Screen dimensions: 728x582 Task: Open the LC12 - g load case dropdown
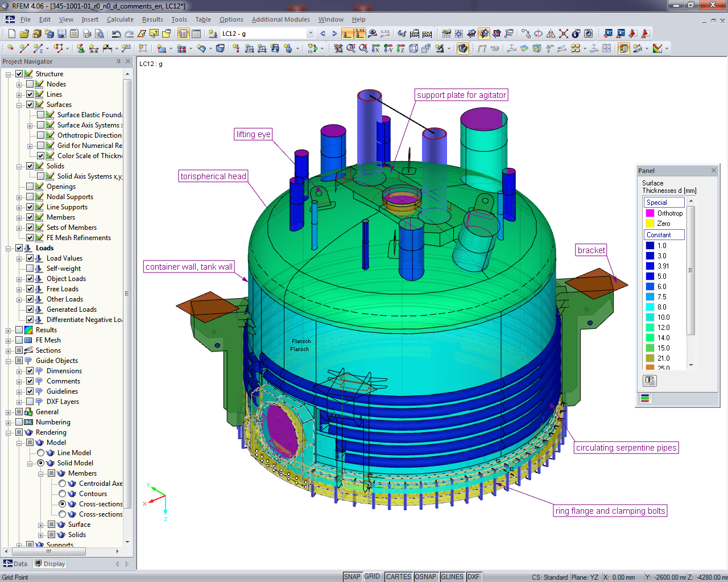pyautogui.click(x=311, y=33)
